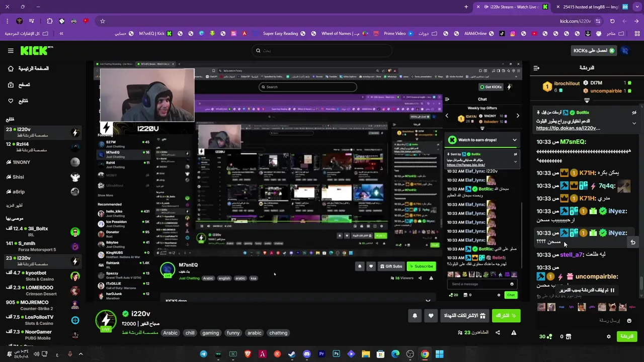Open Discord from the taskbar
The height and width of the screenshot is (362, 644).
coord(307,354)
